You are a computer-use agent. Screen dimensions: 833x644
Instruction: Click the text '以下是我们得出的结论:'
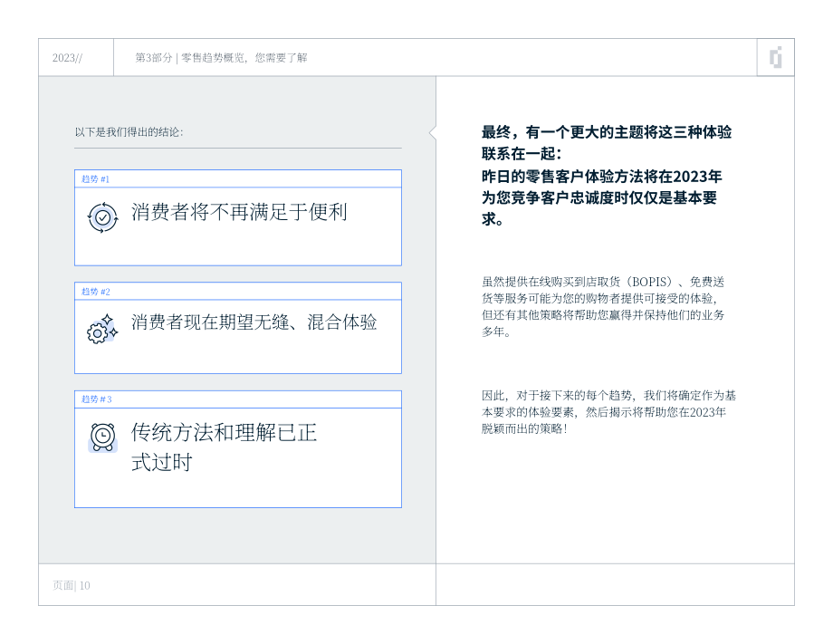(129, 131)
